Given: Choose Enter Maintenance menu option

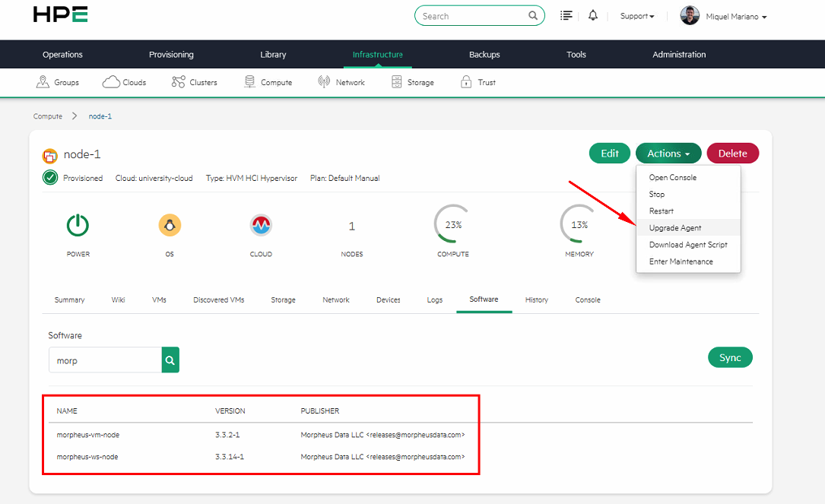Looking at the screenshot, I should [x=681, y=262].
